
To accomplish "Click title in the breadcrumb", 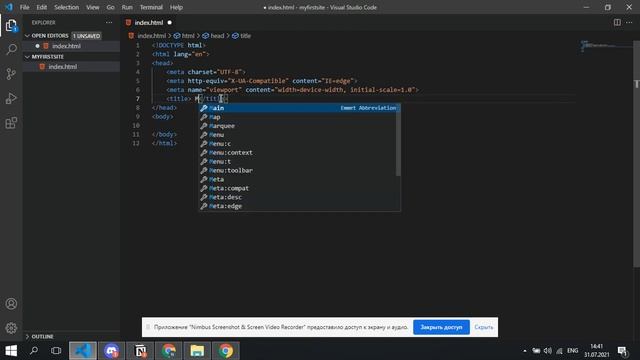I will [x=245, y=36].
